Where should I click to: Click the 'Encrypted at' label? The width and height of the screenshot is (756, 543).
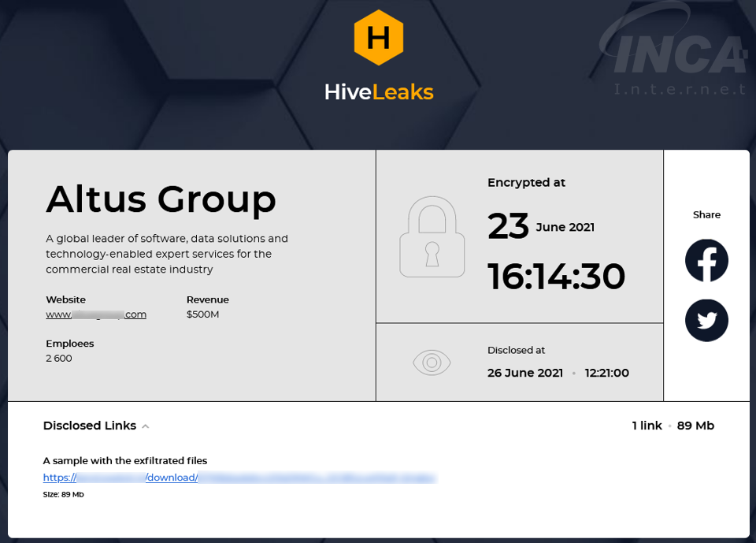point(526,183)
